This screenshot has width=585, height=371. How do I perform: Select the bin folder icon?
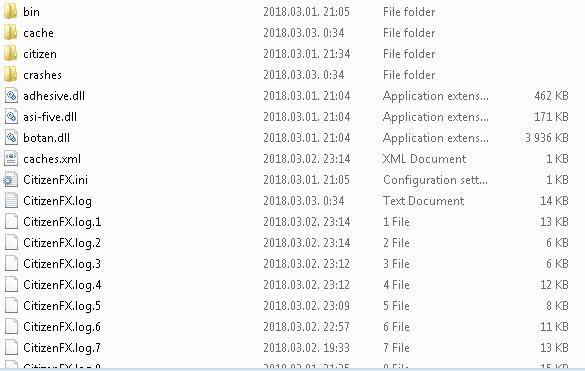pyautogui.click(x=10, y=12)
